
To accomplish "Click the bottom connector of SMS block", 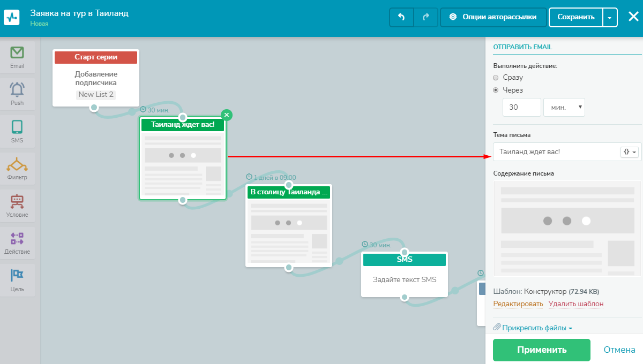I will pos(405,297).
